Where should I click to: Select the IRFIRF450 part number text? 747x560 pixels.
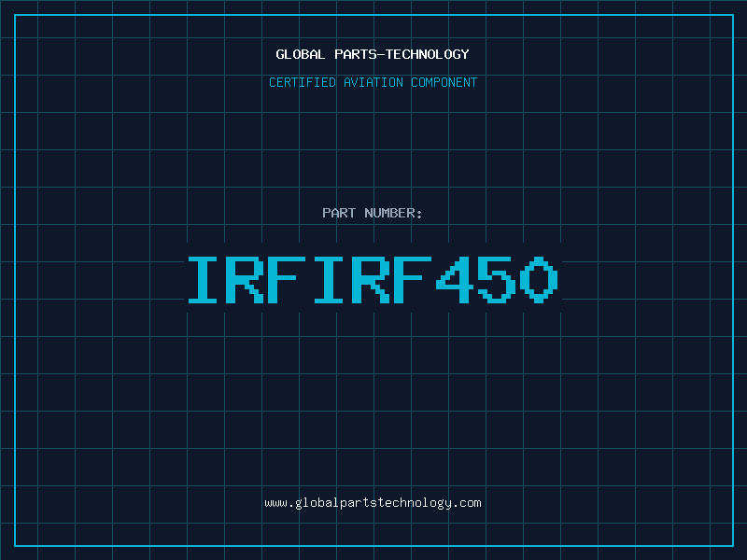(x=373, y=280)
